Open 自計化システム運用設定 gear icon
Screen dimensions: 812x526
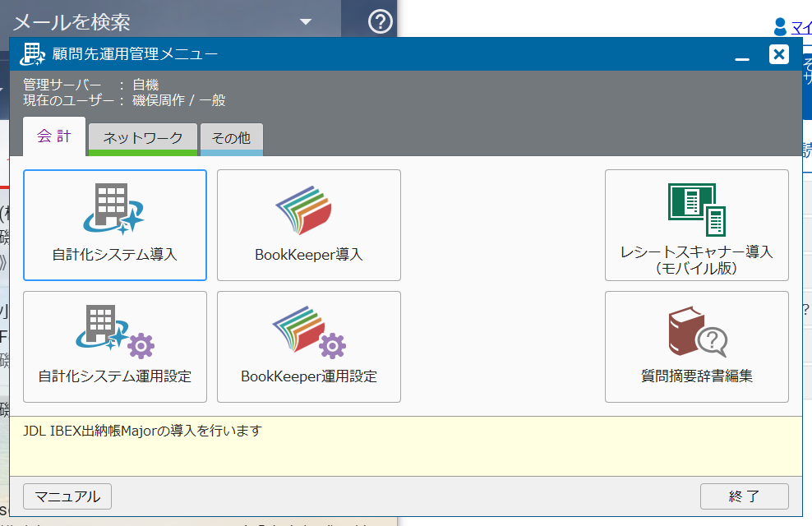[x=114, y=333]
